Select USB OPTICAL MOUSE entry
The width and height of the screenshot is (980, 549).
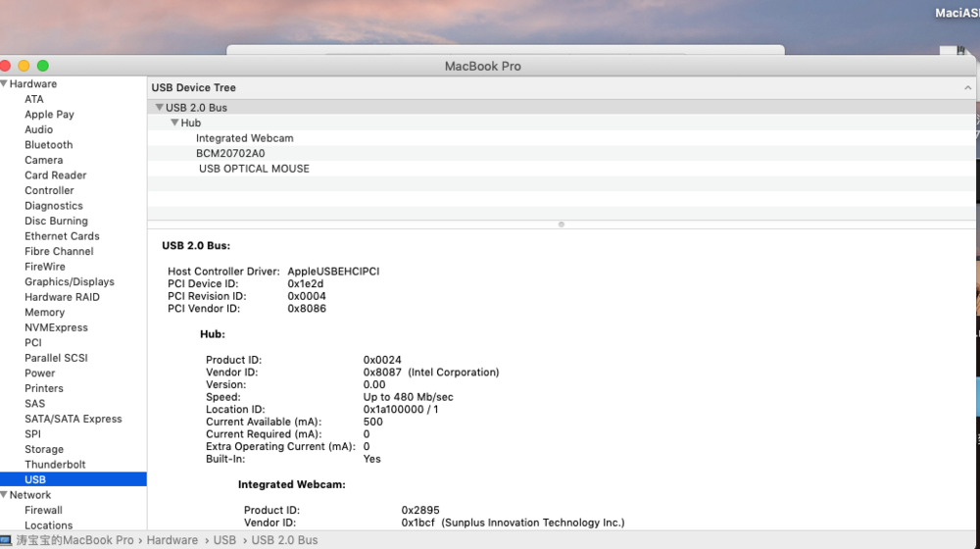tap(254, 169)
